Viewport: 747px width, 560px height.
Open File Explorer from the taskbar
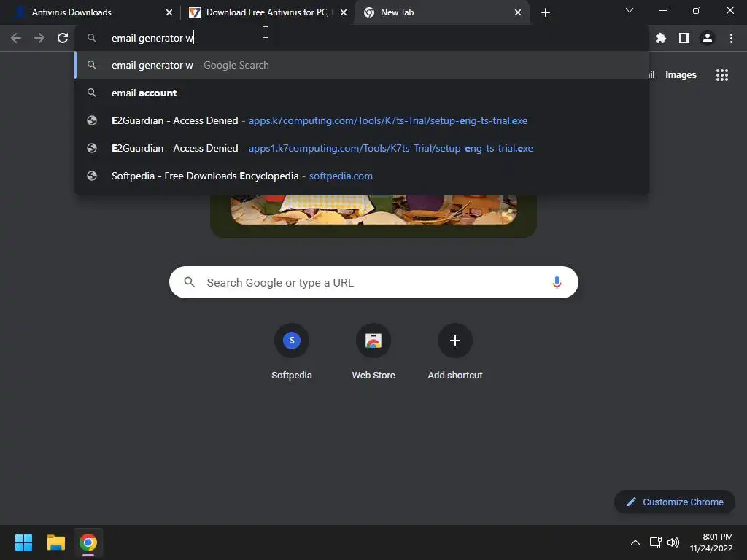point(55,542)
